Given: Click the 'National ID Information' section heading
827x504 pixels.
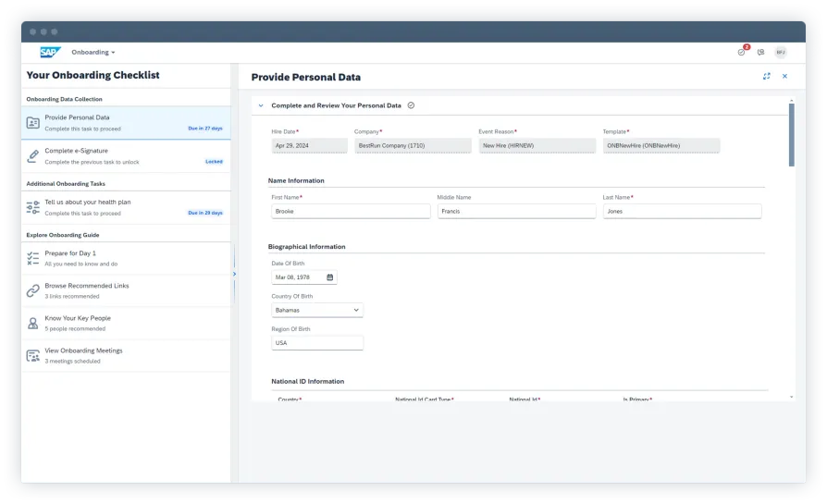Looking at the screenshot, I should [x=307, y=381].
